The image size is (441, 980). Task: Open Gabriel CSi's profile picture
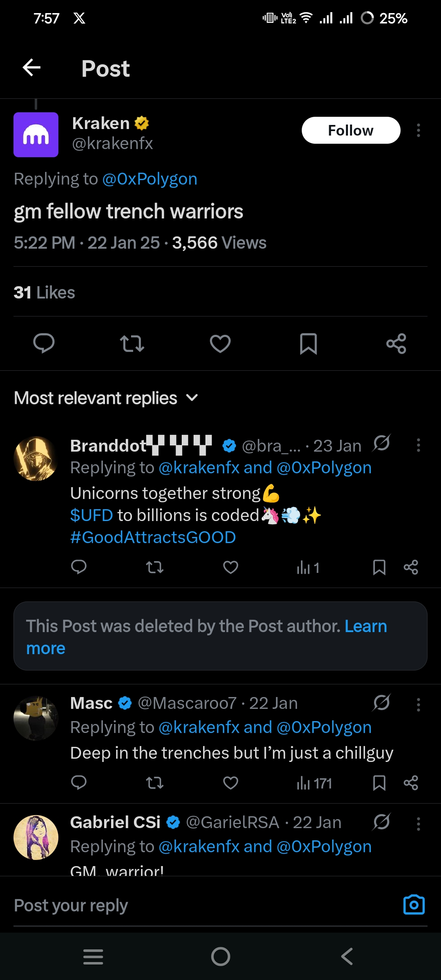pos(36,837)
